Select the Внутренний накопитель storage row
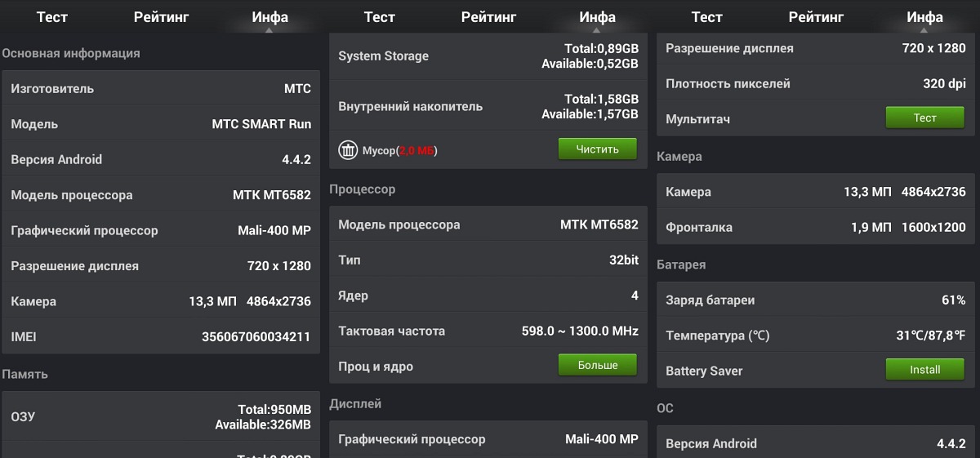Screen dimensions: 980x458 (x=488, y=106)
